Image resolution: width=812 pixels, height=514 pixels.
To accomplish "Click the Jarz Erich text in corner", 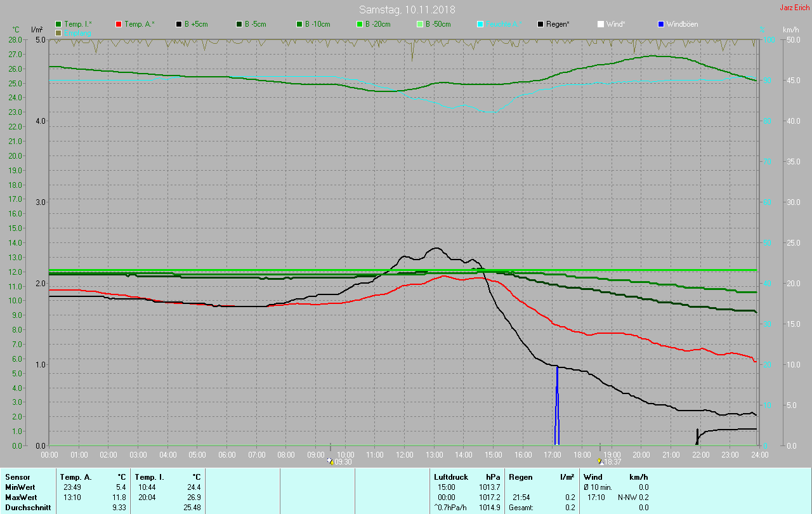I will point(794,8).
